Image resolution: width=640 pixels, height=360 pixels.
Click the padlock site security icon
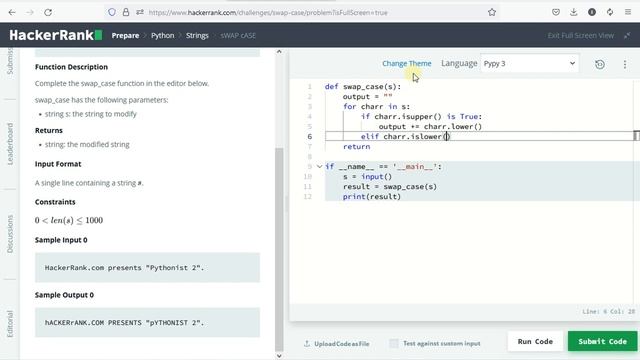click(x=126, y=12)
